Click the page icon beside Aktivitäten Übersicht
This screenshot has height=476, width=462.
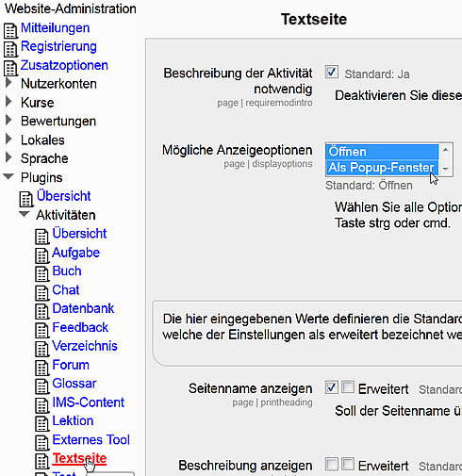pos(41,237)
